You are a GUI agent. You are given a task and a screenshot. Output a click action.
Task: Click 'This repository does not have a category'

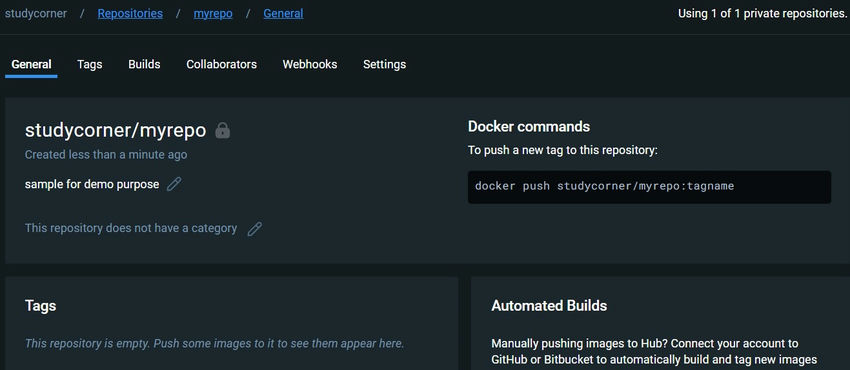(131, 228)
